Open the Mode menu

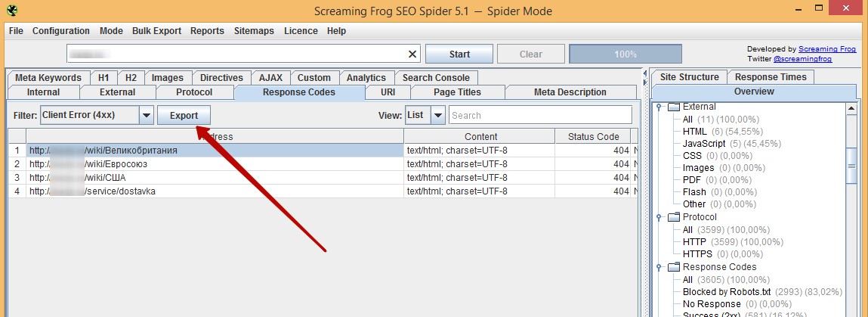(111, 31)
